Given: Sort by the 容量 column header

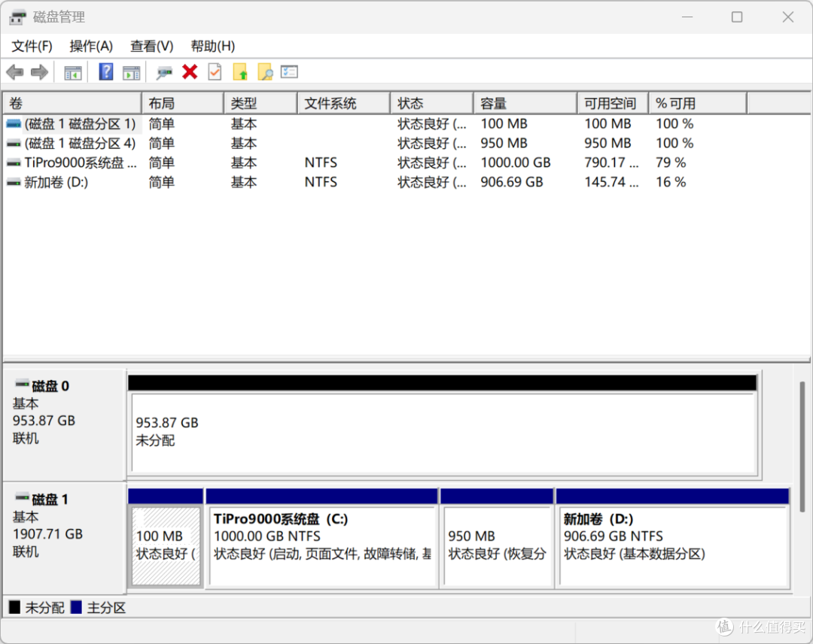Looking at the screenshot, I should click(525, 103).
